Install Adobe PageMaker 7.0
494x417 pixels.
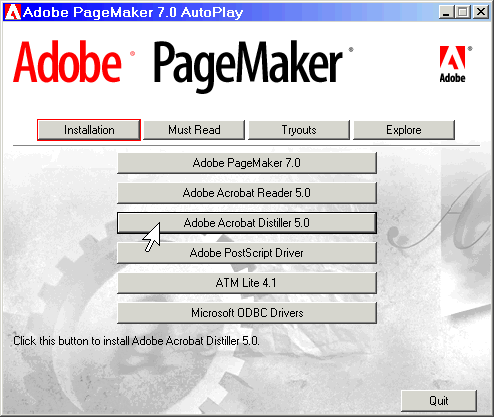coord(247,163)
